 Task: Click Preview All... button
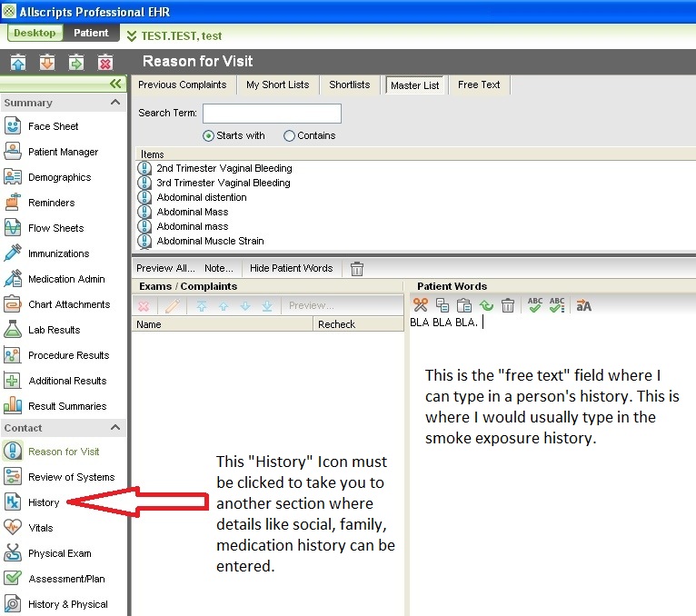pos(165,269)
